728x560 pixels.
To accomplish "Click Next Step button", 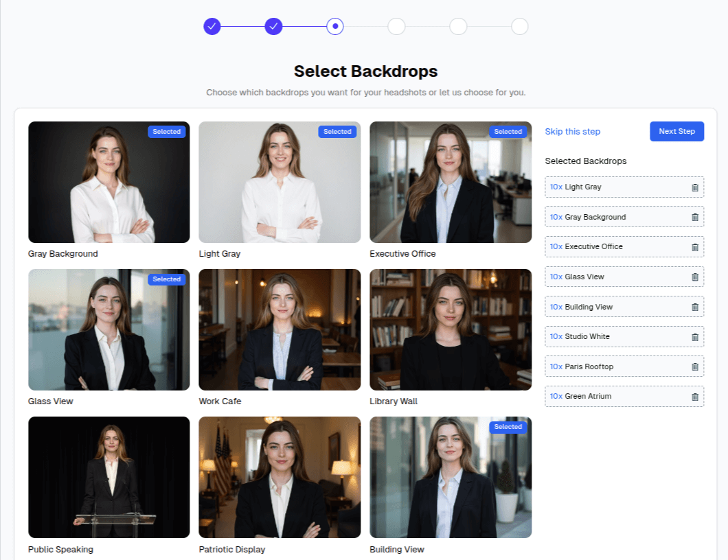I will [x=676, y=131].
